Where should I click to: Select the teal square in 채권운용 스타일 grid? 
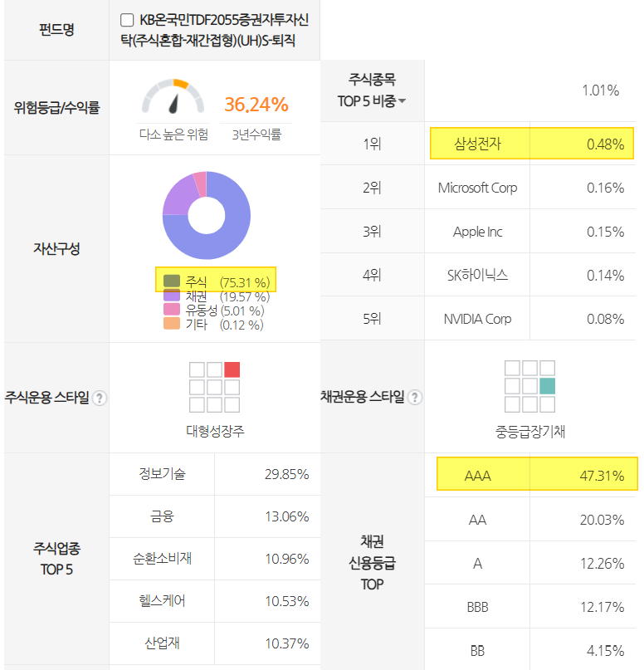(546, 384)
